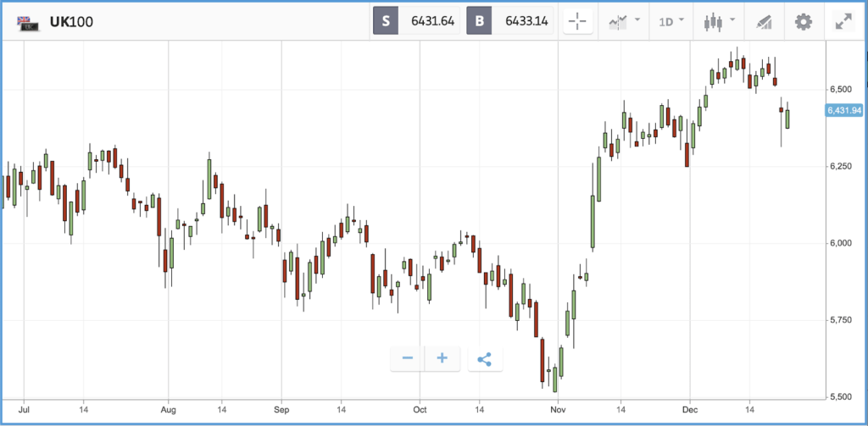The width and height of the screenshot is (868, 426).
Task: Click the current price label 6,431.94
Action: pyautogui.click(x=844, y=111)
